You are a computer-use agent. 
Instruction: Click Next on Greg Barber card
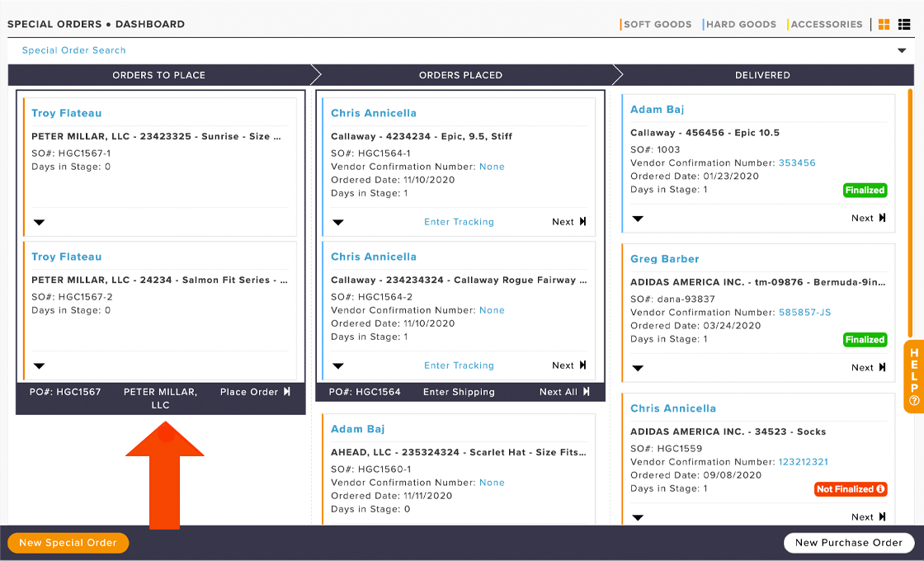coord(868,368)
